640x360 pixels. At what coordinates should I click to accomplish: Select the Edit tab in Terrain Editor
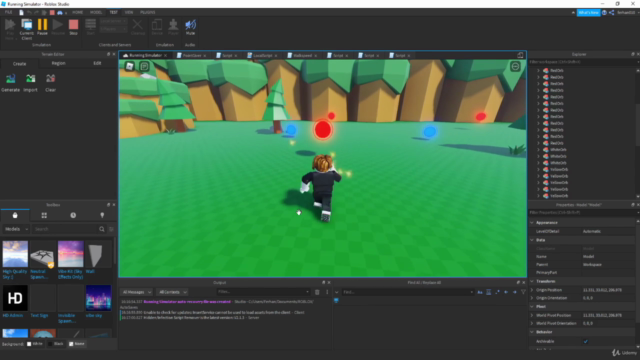pyautogui.click(x=97, y=63)
